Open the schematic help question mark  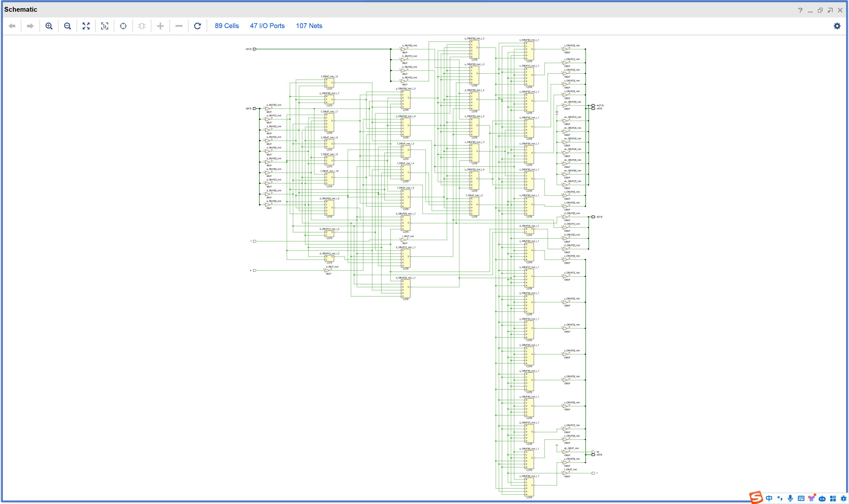point(800,10)
